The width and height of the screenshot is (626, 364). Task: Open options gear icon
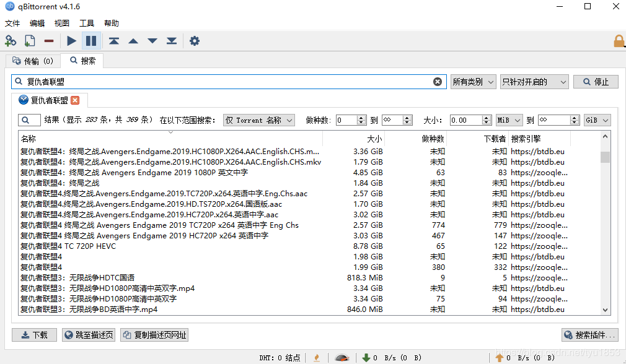point(195,41)
